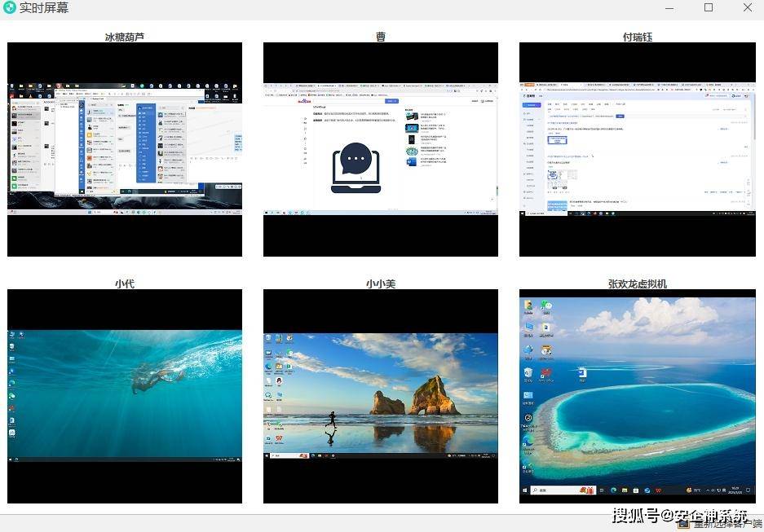Click Edge taskbar icon in 张欢龙虚拟机 screen
The image size is (764, 532).
point(613,490)
